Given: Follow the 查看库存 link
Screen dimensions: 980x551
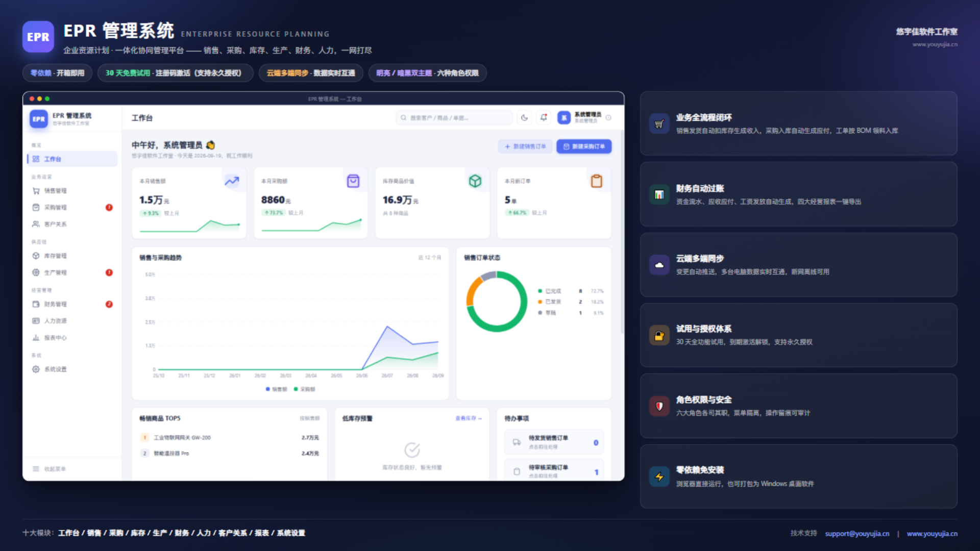Looking at the screenshot, I should 469,418.
